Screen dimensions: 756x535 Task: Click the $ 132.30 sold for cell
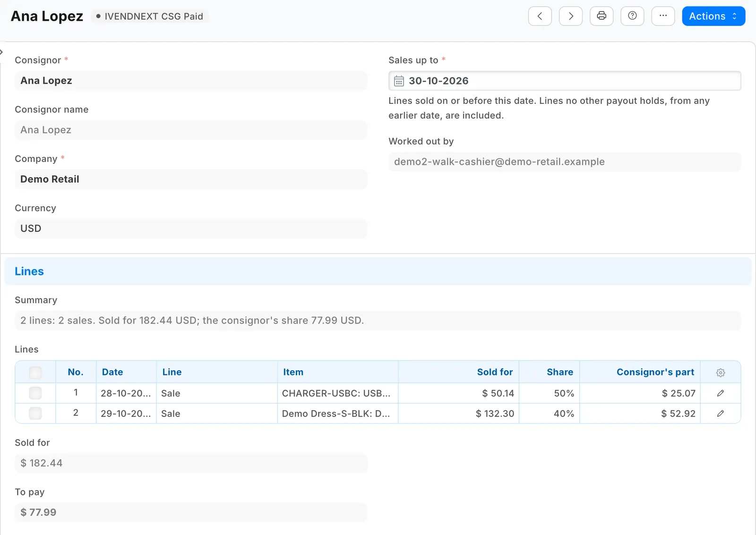tap(459, 414)
